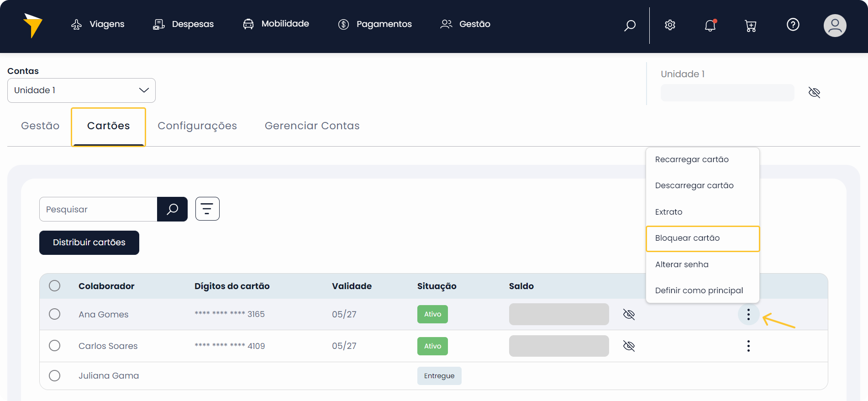This screenshot has height=401, width=868.
Task: Open the three-dot menu for Carlos Soares
Action: click(748, 346)
